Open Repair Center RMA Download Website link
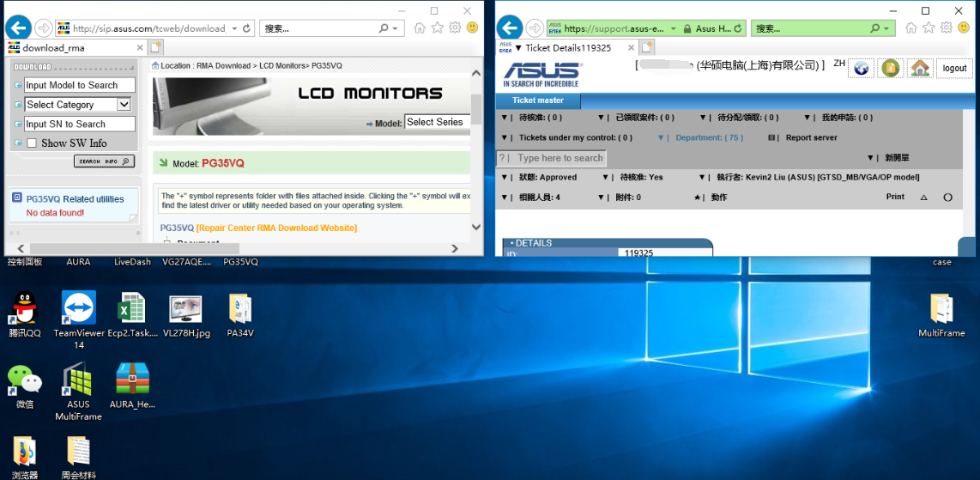 (277, 228)
